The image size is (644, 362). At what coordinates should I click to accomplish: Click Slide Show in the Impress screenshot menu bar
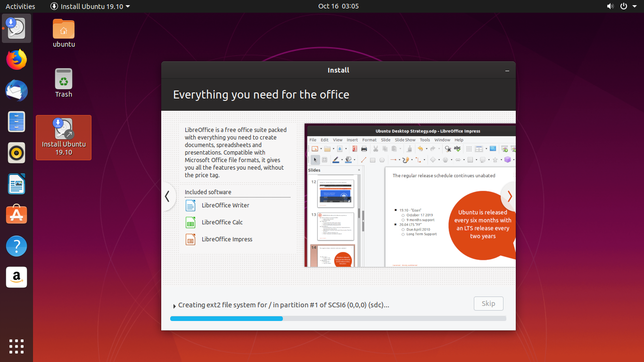click(405, 140)
